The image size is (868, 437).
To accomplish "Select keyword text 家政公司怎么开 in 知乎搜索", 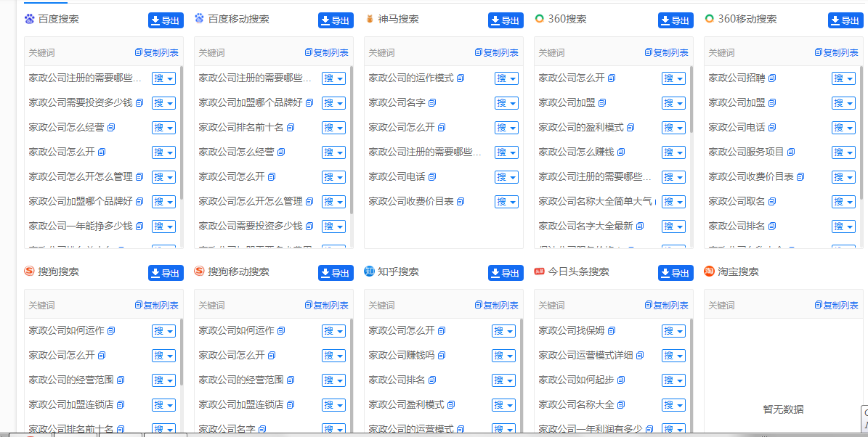I will click(402, 331).
